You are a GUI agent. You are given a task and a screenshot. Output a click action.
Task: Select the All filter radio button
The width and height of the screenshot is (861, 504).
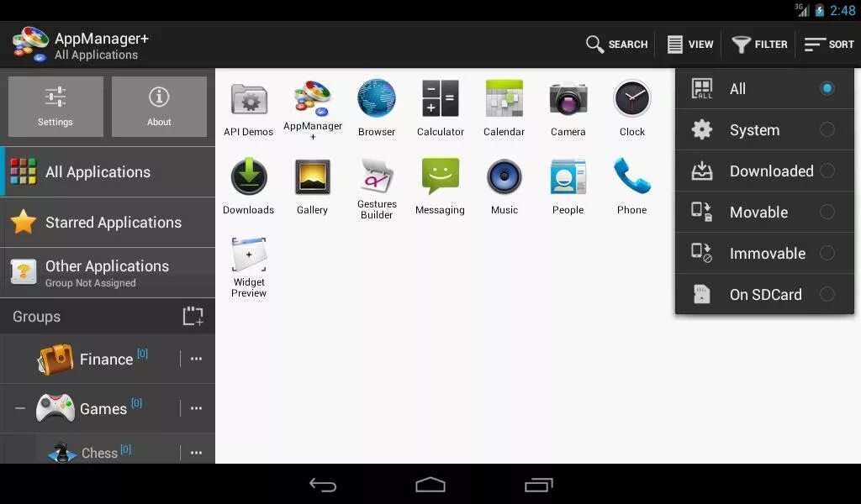coord(827,88)
